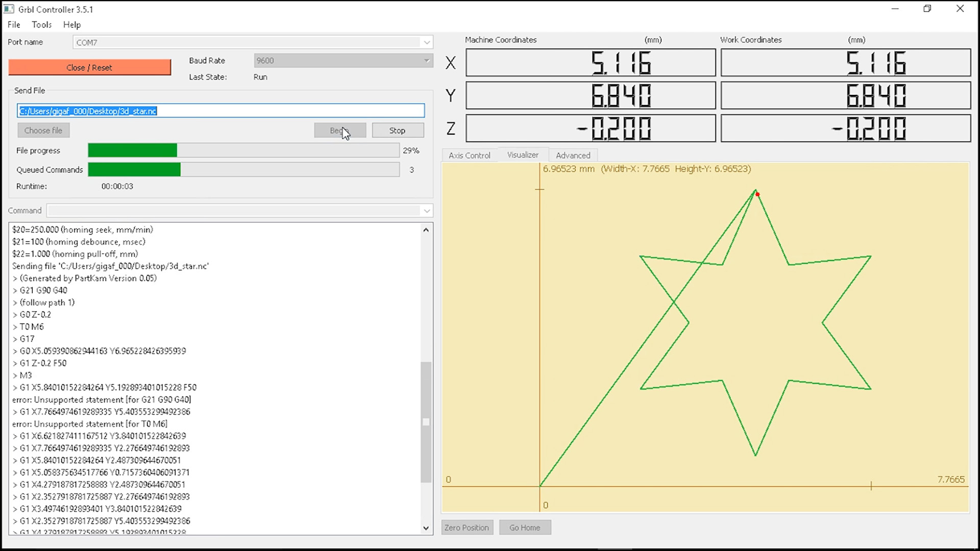Screen dimensions: 980x551
Task: Open the Help menu
Action: 72,24
